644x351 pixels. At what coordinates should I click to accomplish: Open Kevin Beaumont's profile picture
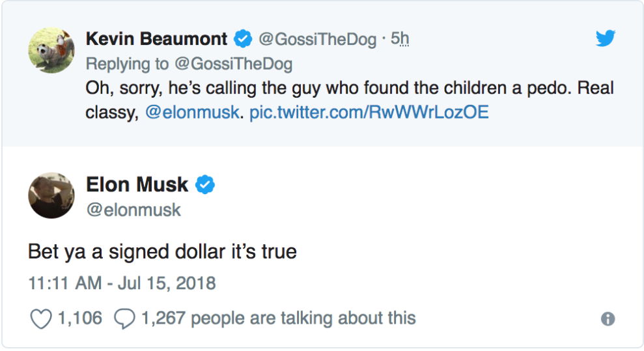[50, 50]
